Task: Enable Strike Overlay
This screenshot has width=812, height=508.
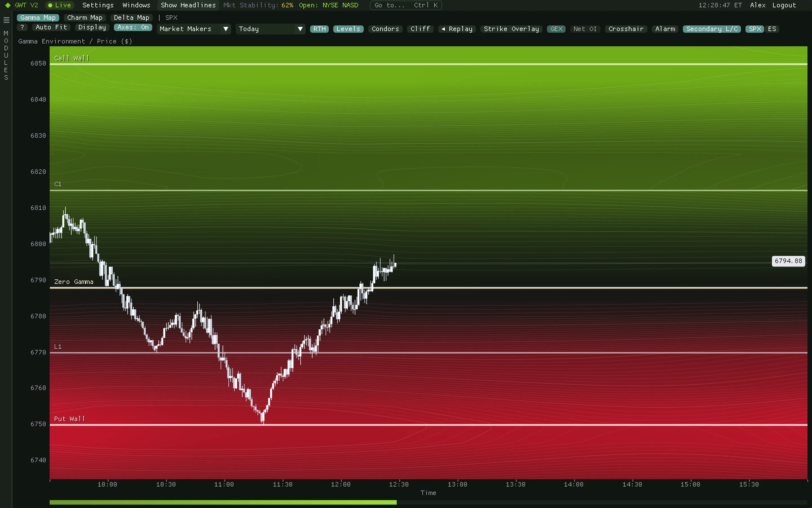Action: [x=511, y=29]
